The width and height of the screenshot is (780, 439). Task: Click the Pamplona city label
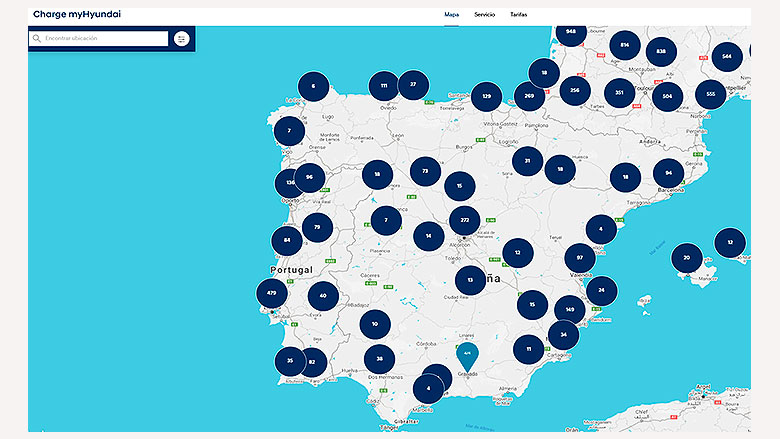click(x=536, y=125)
